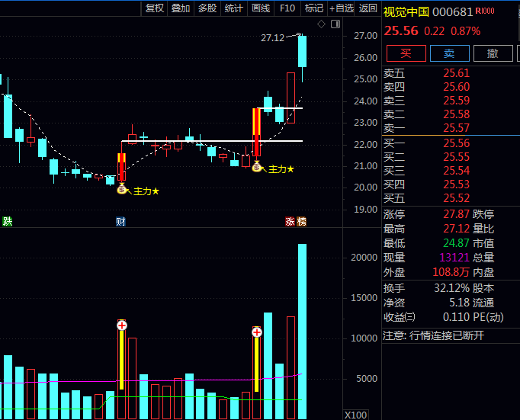The image size is (520, 420).
Task: Select the 卖四 price 25.60
Action: click(456, 87)
